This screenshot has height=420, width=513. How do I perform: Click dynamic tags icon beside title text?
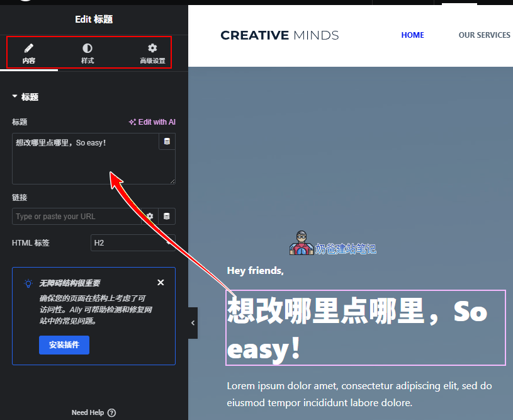pyautogui.click(x=166, y=141)
